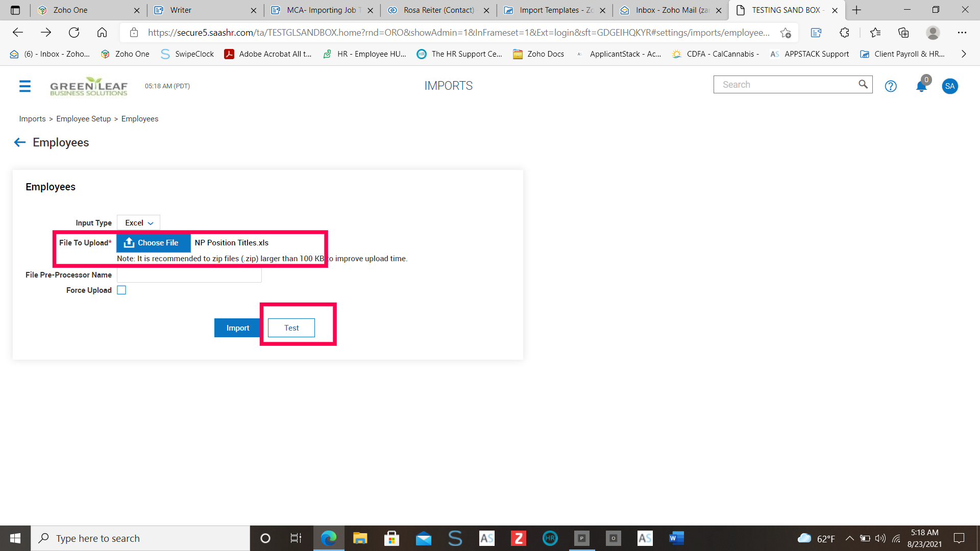Add page to favorites star icon
This screenshot has height=551, width=980.
tap(786, 33)
